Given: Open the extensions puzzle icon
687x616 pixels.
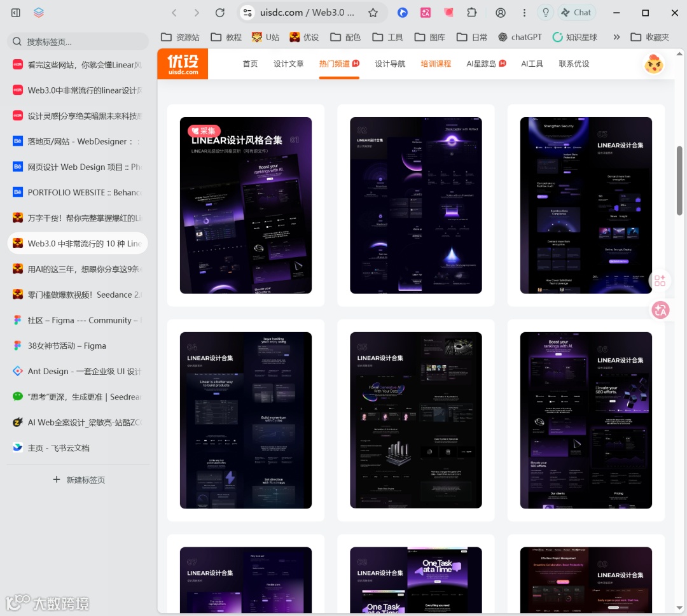Looking at the screenshot, I should point(472,13).
